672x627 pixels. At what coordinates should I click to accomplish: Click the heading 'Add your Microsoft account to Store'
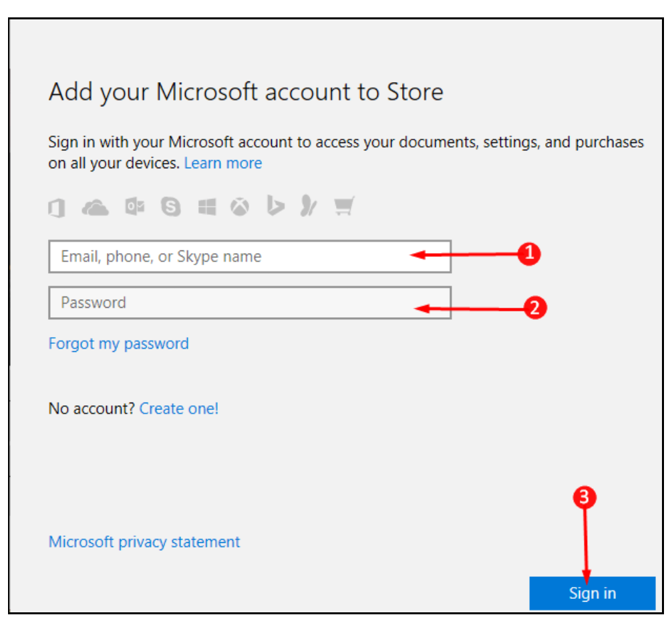(246, 92)
